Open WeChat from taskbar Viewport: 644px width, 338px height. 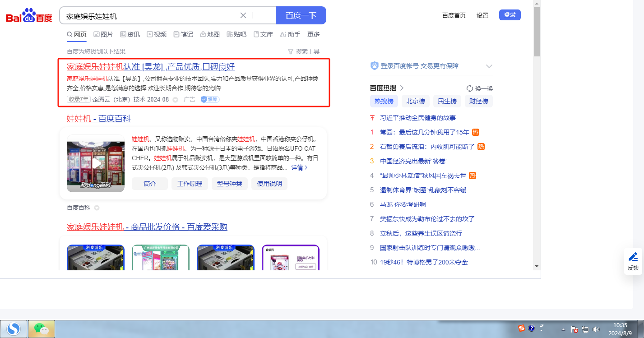coord(42,329)
